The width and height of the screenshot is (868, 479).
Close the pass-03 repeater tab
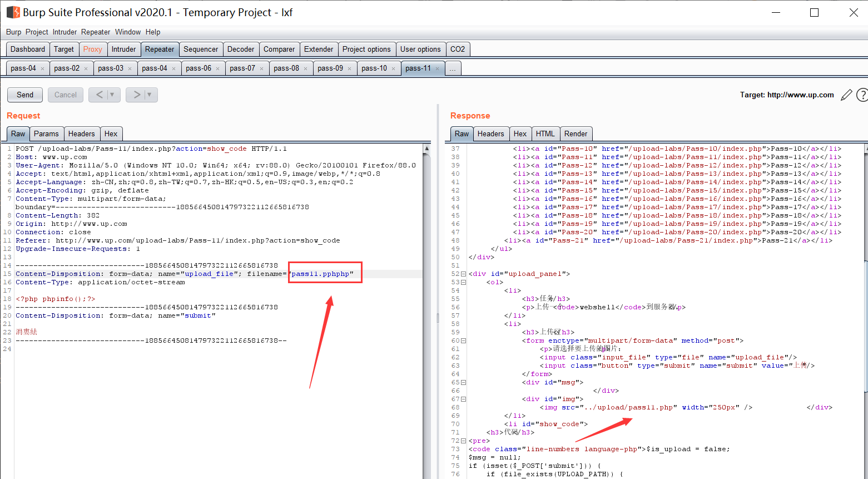coord(130,68)
